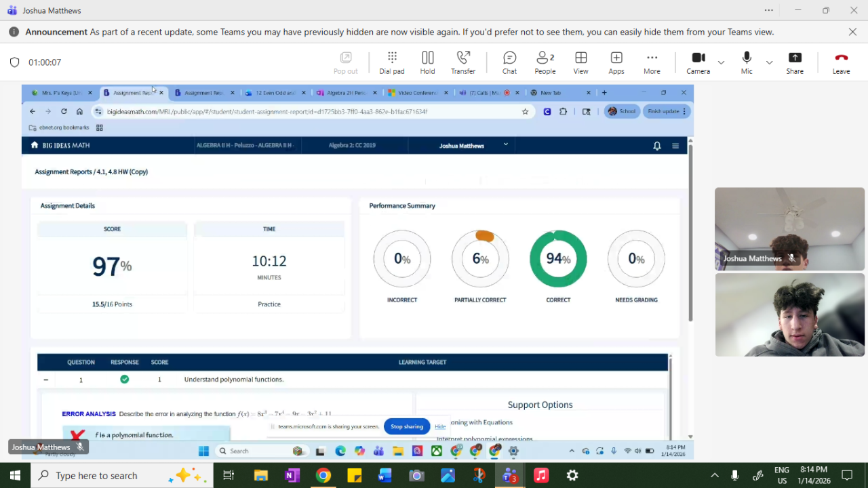Expand the Mic options arrow

pos(769,62)
